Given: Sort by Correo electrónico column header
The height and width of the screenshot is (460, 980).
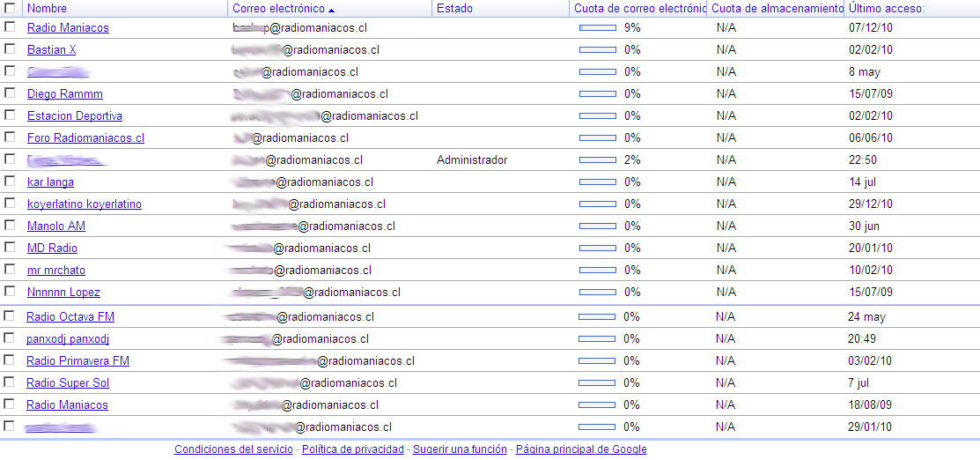Looking at the screenshot, I should (278, 9).
